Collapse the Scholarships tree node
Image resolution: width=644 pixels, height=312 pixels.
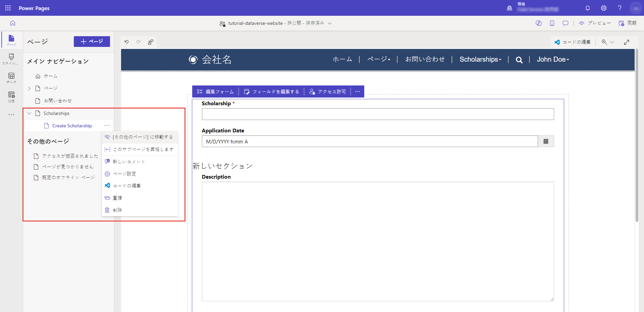(x=29, y=113)
